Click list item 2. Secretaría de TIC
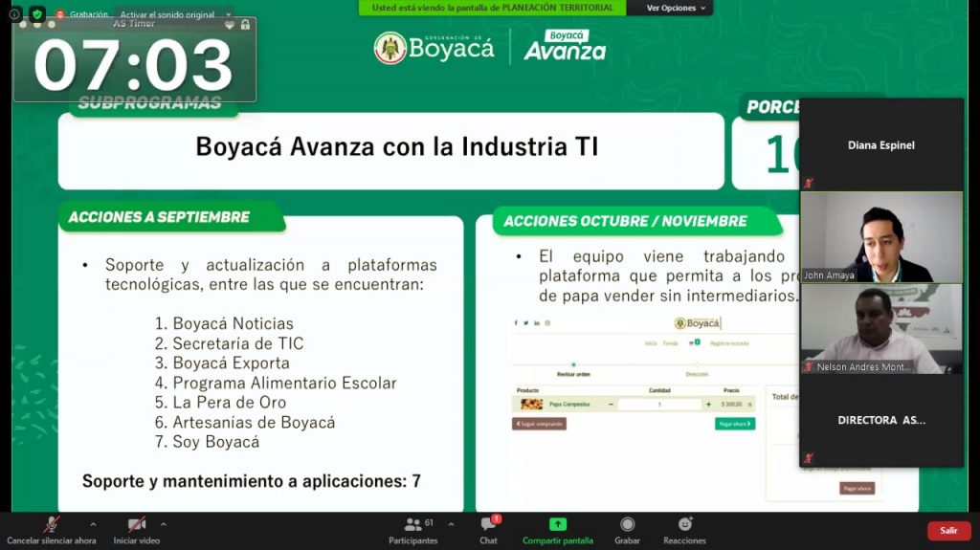The height and width of the screenshot is (550, 980). [x=229, y=343]
